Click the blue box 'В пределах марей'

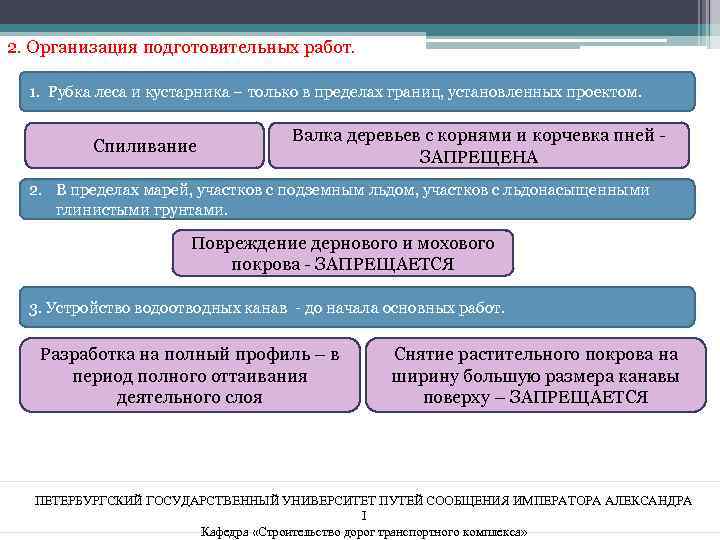click(x=357, y=199)
